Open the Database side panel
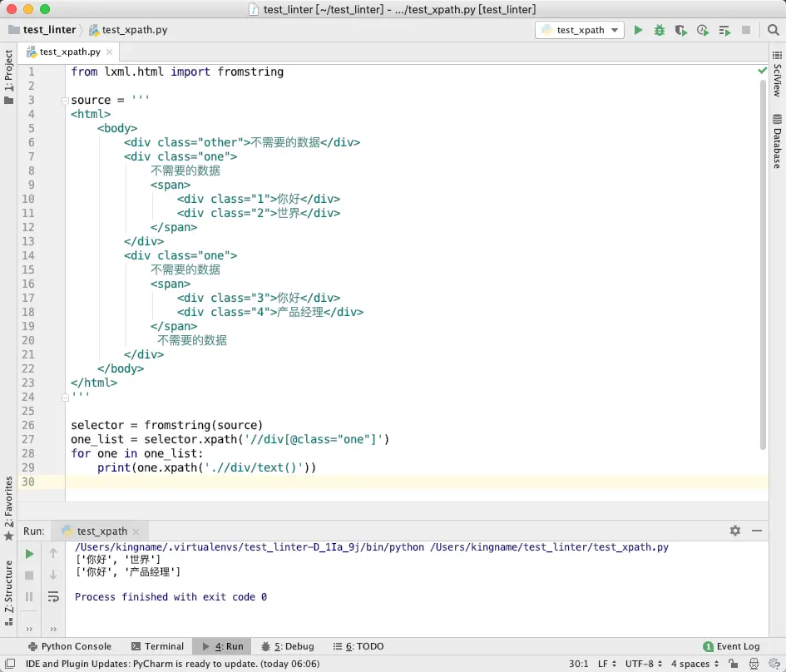The image size is (786, 672). pos(777,142)
